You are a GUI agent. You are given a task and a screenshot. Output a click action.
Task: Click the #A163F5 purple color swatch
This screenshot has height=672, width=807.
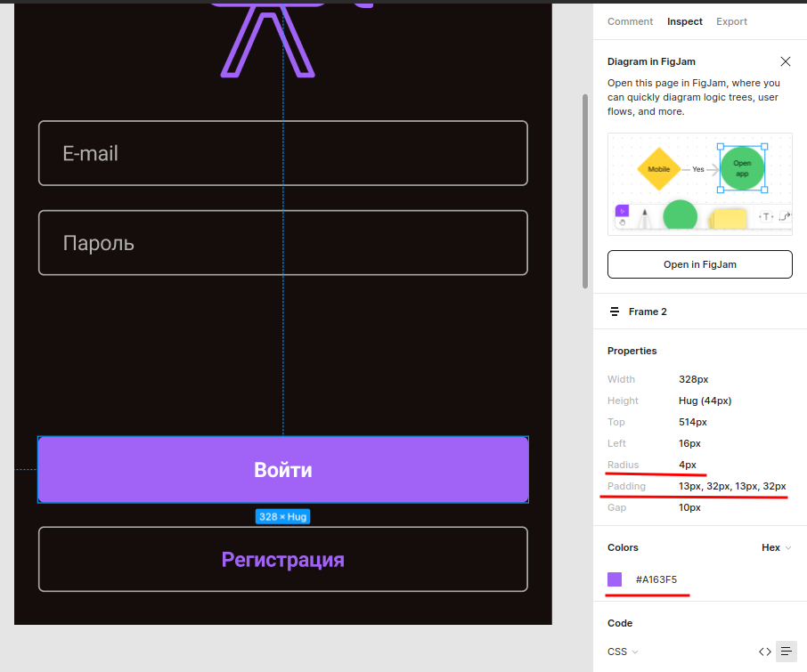pyautogui.click(x=615, y=579)
